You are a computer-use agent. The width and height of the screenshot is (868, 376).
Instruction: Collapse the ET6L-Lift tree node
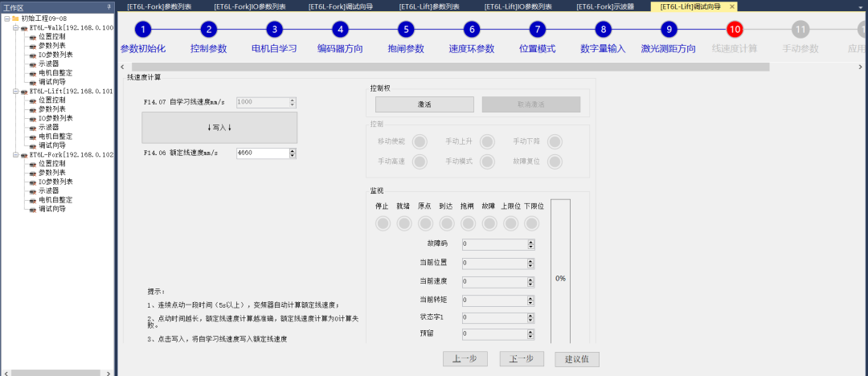pos(15,92)
